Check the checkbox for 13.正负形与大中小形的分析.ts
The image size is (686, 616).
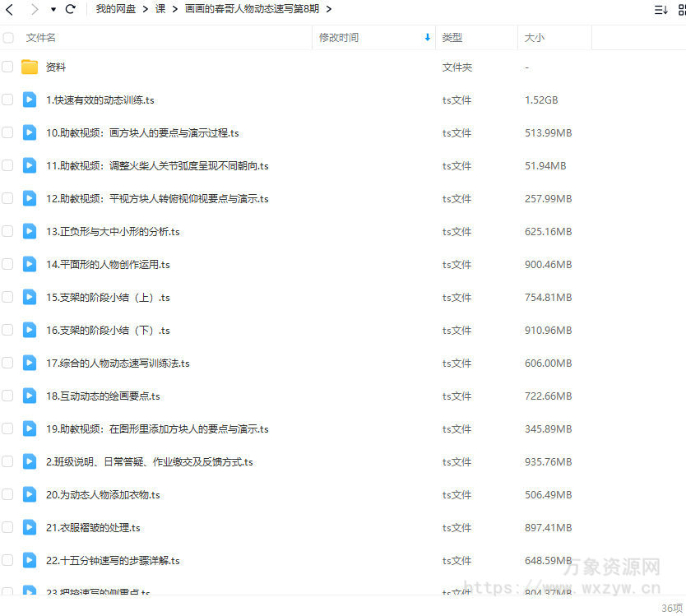pos(8,231)
